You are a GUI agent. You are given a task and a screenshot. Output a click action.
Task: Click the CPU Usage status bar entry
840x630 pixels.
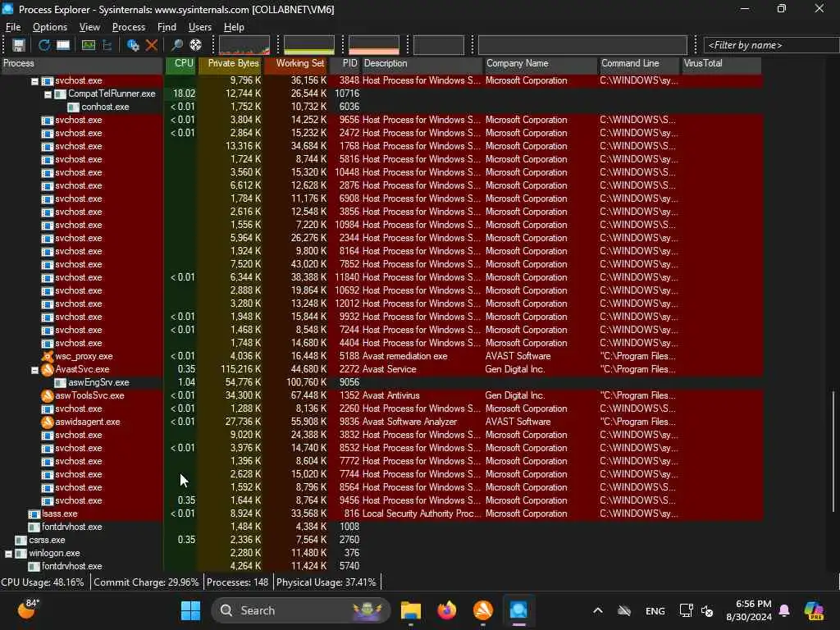(x=43, y=582)
